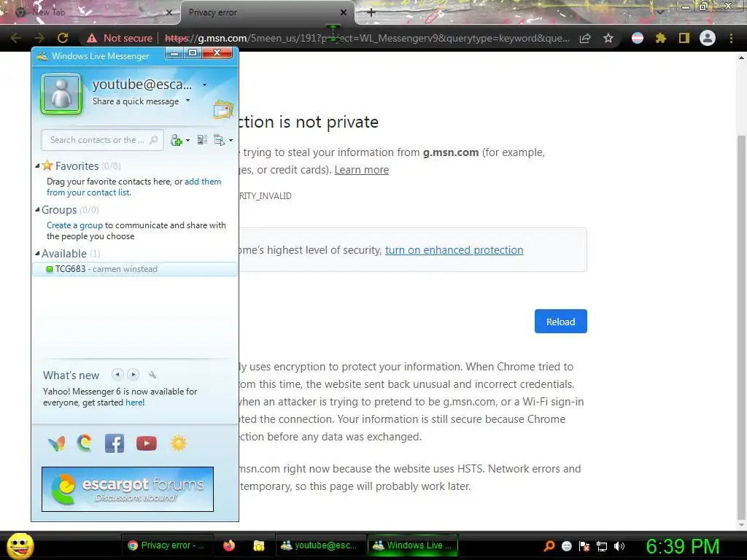The image size is (747, 560).
Task: Search tabs with the dropdown chevron
Action: coord(659,12)
